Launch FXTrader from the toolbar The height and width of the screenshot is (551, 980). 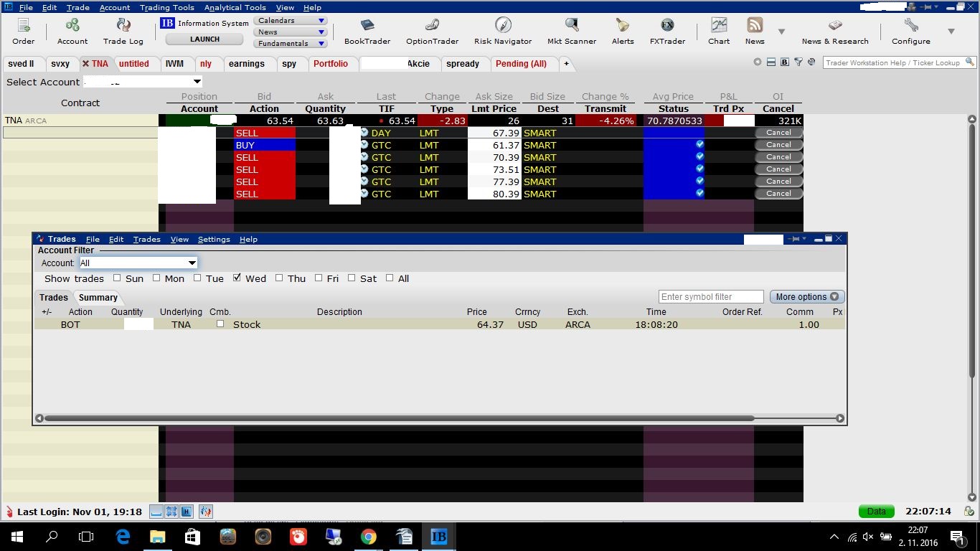(667, 31)
